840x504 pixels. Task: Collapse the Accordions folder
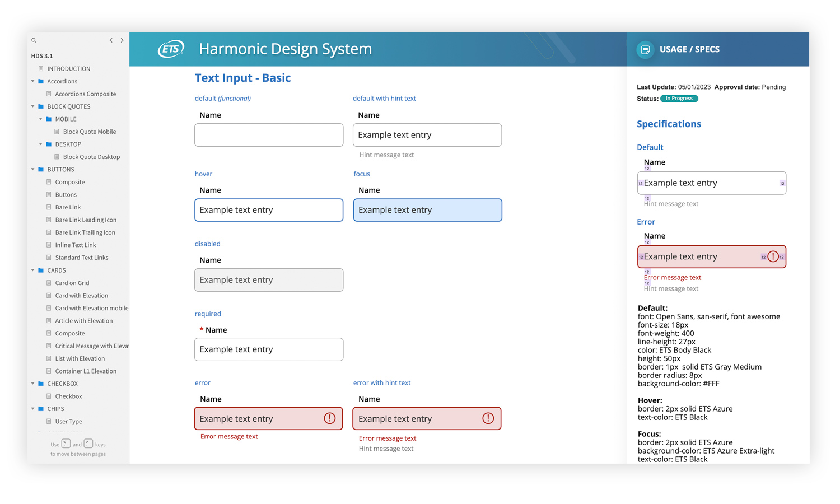(x=33, y=81)
